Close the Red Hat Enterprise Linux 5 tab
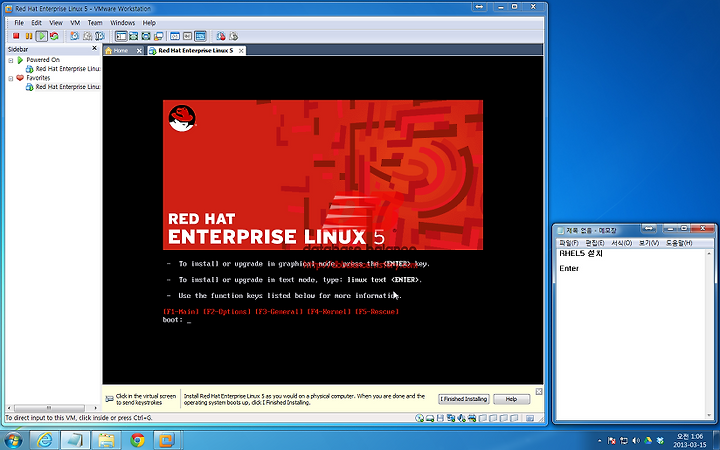Viewport: 720px width, 450px height. coord(241,51)
